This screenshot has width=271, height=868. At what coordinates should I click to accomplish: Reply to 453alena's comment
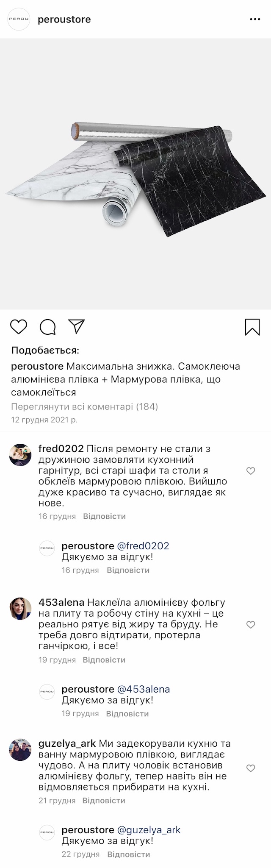click(x=104, y=660)
